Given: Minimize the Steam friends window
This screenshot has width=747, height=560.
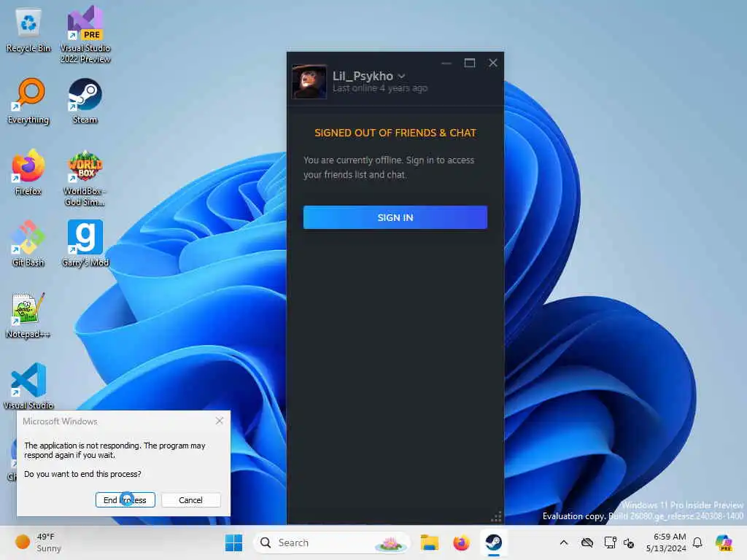Looking at the screenshot, I should click(x=446, y=63).
